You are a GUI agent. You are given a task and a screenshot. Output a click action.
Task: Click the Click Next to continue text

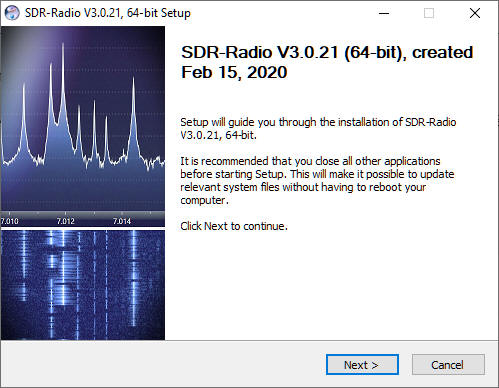point(234,226)
